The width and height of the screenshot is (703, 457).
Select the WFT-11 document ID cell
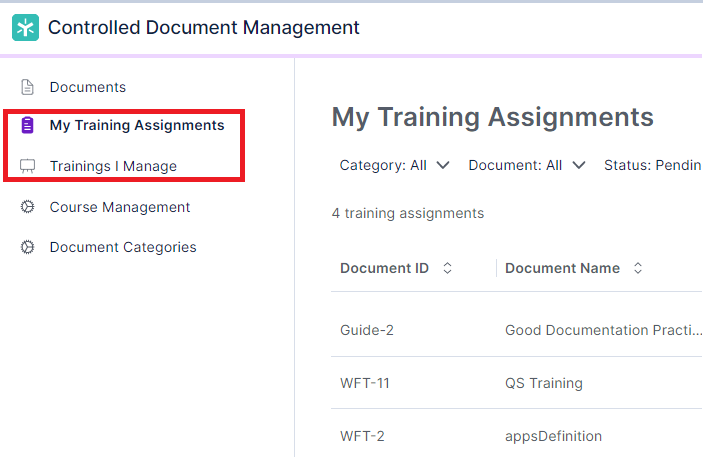click(x=365, y=383)
